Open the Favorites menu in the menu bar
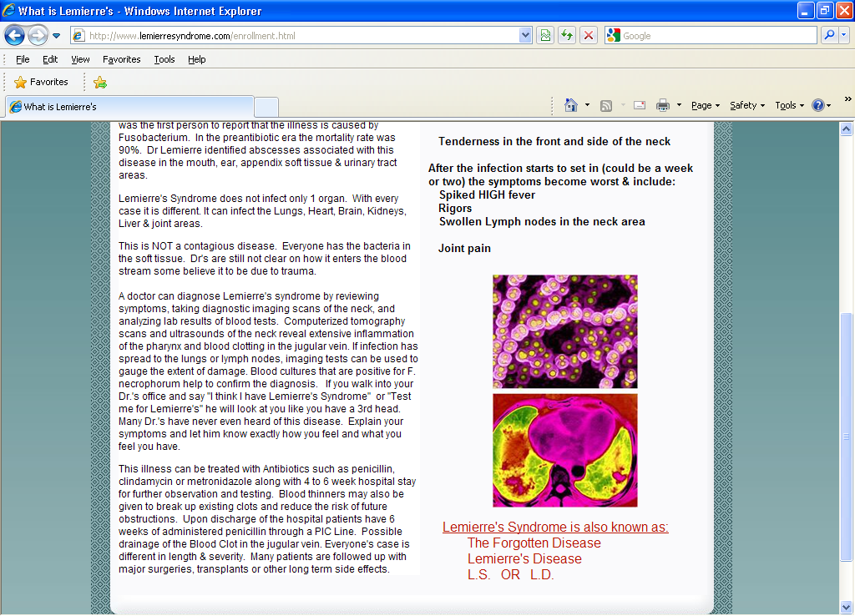 pos(122,59)
